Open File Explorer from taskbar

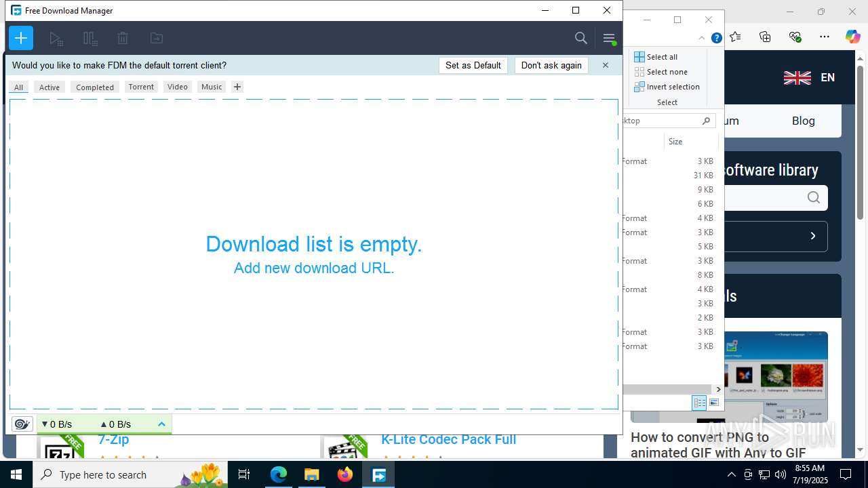tap(312, 474)
